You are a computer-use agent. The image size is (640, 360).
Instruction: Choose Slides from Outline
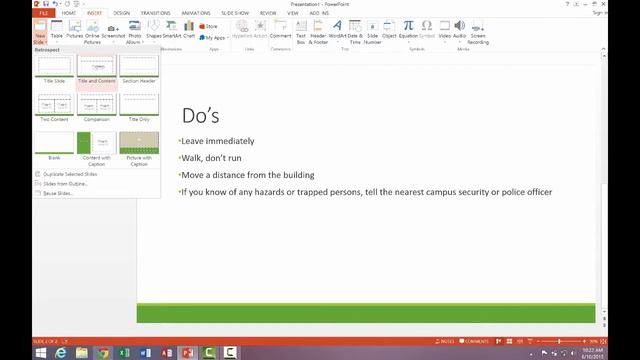pos(65,184)
